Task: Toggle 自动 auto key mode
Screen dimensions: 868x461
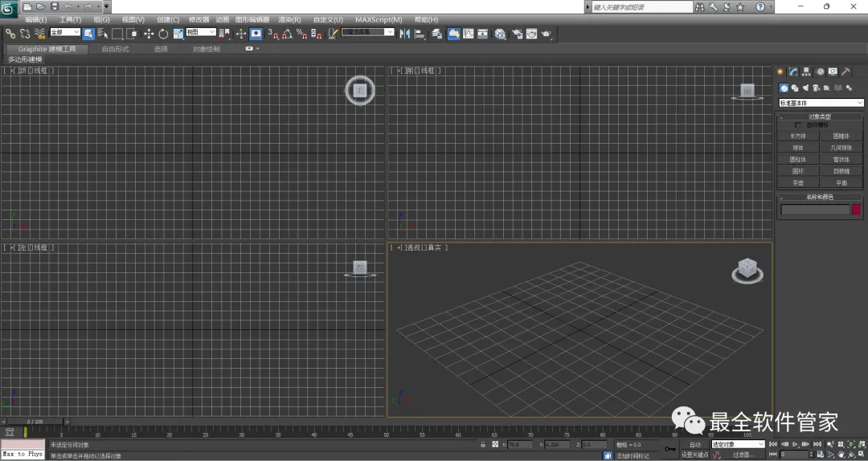Action: point(694,444)
